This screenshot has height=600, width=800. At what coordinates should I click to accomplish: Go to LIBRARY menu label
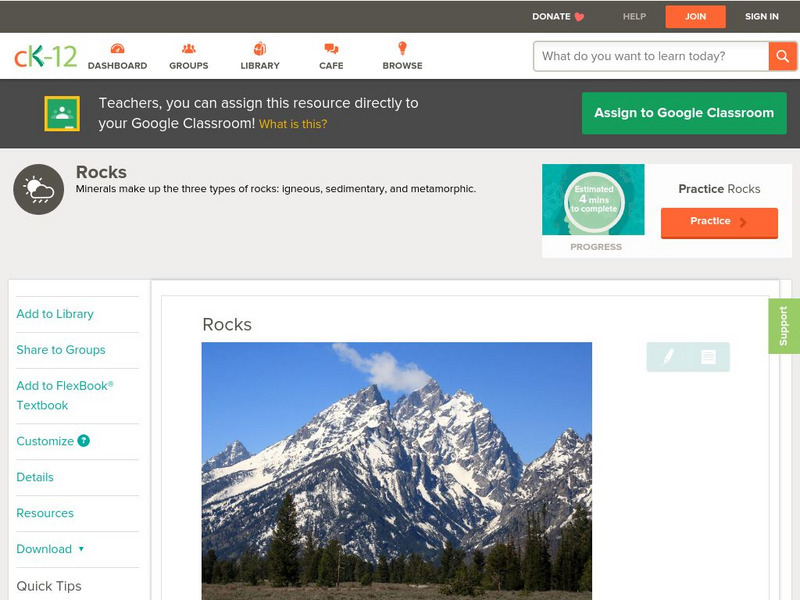tap(260, 66)
